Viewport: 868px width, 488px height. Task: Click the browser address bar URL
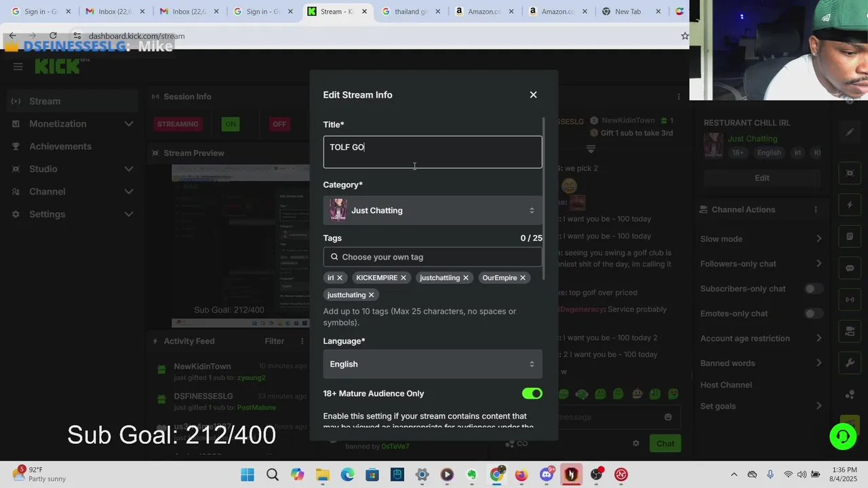[x=136, y=36]
